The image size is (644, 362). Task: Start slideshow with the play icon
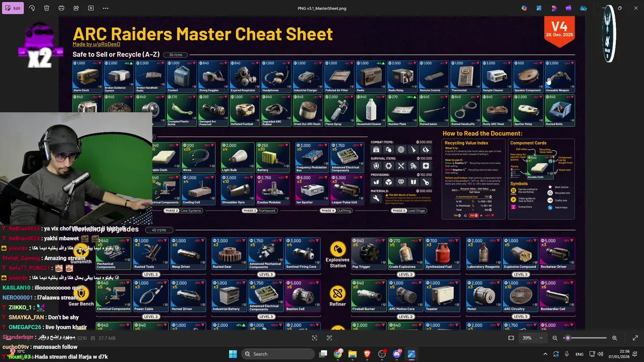pyautogui.click(x=91, y=8)
